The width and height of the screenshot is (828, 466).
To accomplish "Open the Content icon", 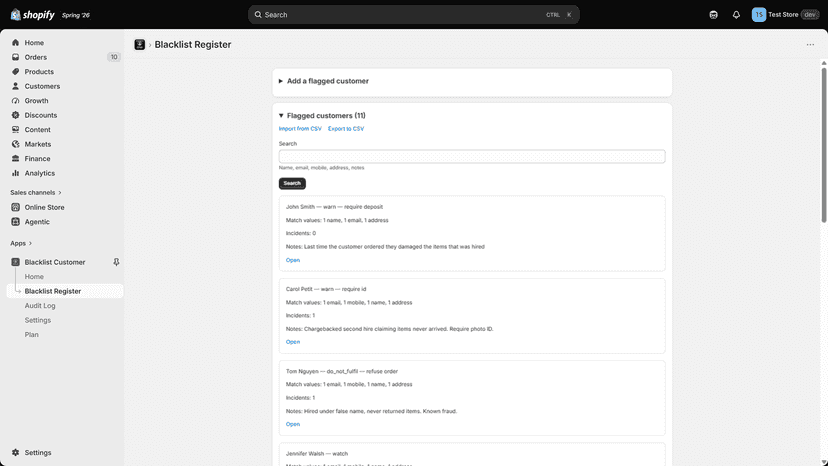I will coord(15,129).
